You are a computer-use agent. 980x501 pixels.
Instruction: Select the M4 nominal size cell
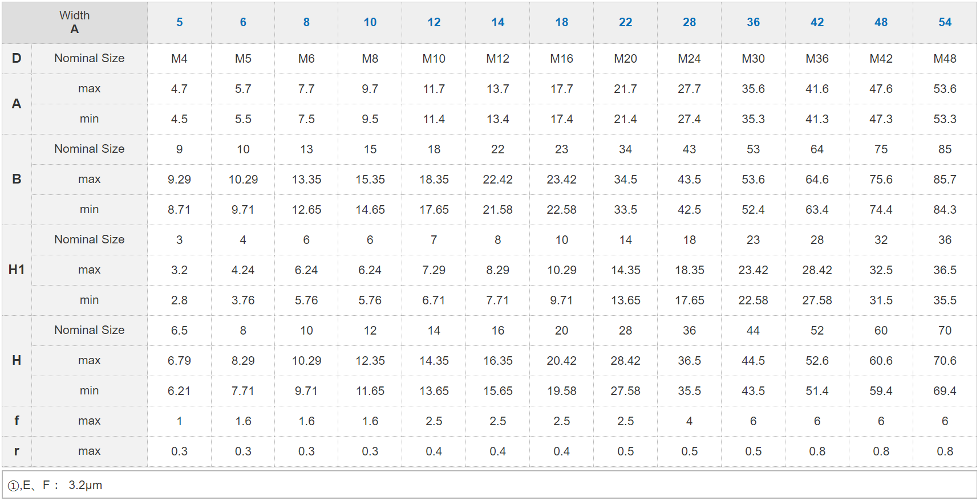(179, 59)
